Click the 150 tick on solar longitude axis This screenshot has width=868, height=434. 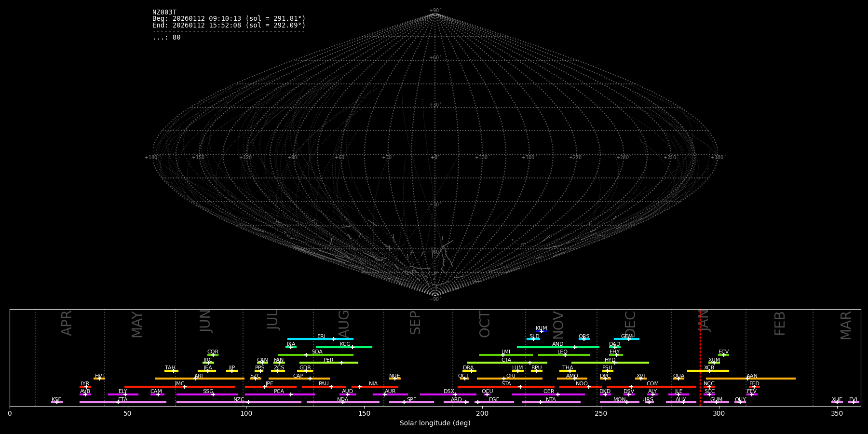click(x=364, y=413)
